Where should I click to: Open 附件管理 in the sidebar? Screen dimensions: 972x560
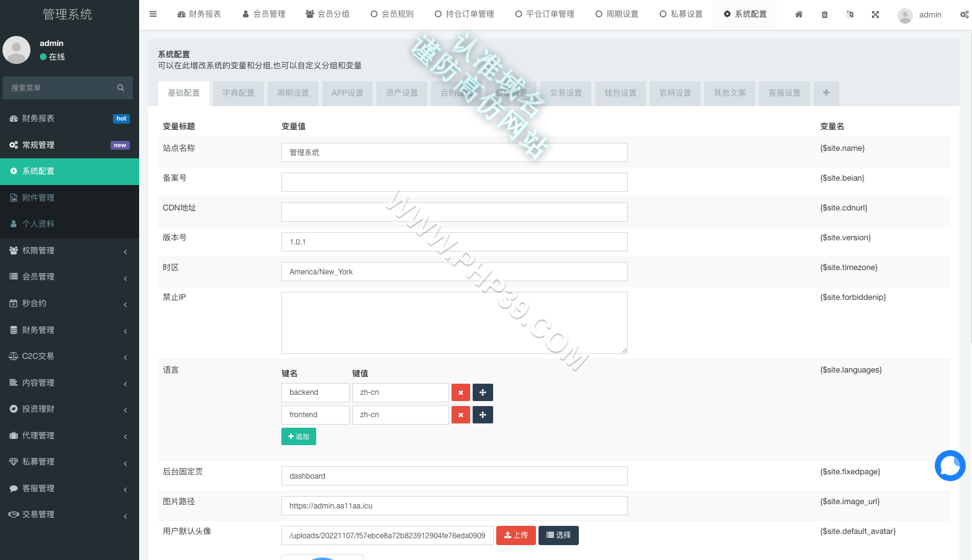70,198
